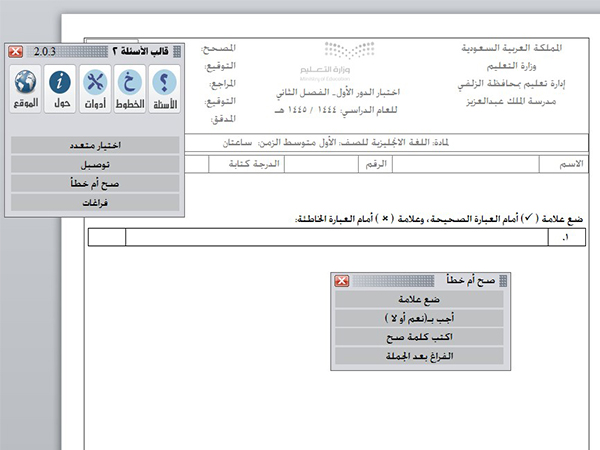
Task: Close the صح أم خطأ floating panel
Action: (x=341, y=281)
